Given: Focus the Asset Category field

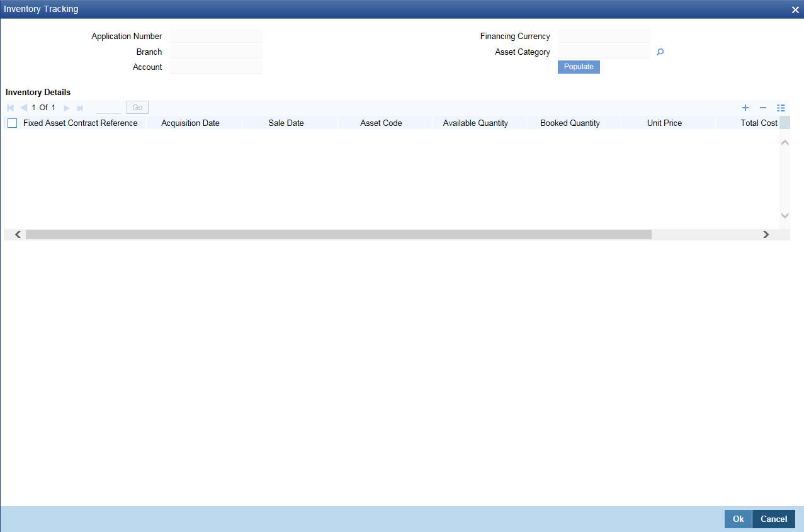Looking at the screenshot, I should point(604,52).
